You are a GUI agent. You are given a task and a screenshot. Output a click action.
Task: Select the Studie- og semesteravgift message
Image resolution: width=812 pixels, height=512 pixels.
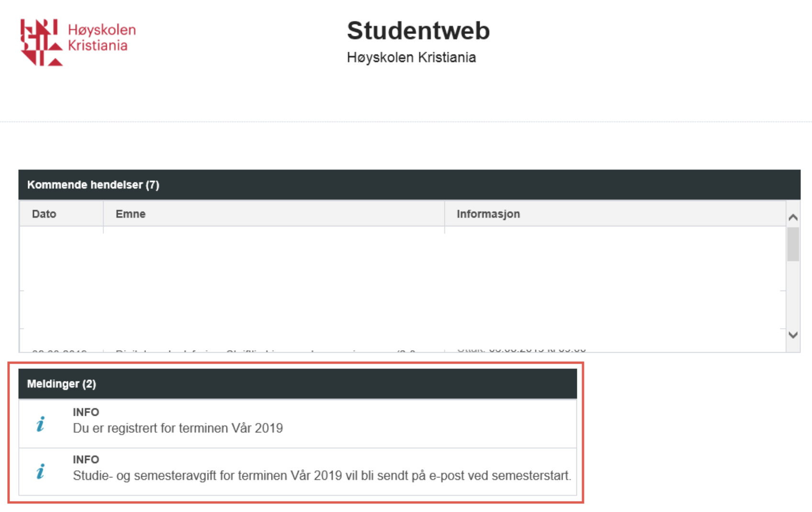pyautogui.click(x=298, y=471)
